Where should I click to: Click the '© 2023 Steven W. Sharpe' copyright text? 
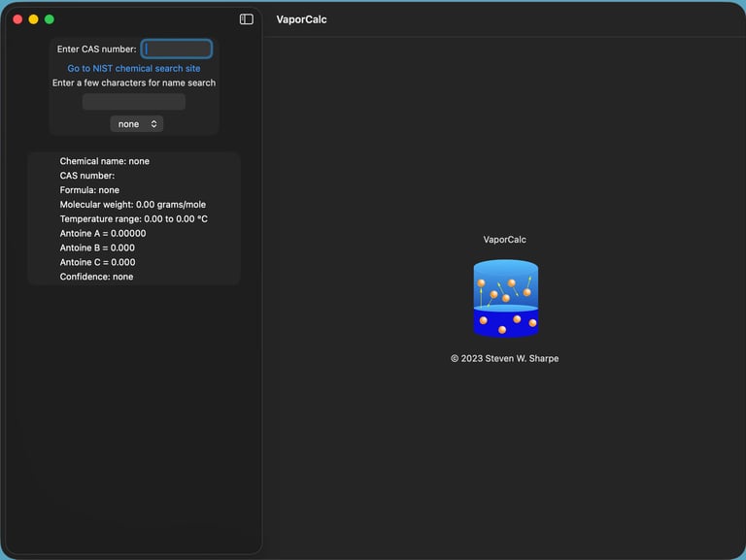[505, 358]
